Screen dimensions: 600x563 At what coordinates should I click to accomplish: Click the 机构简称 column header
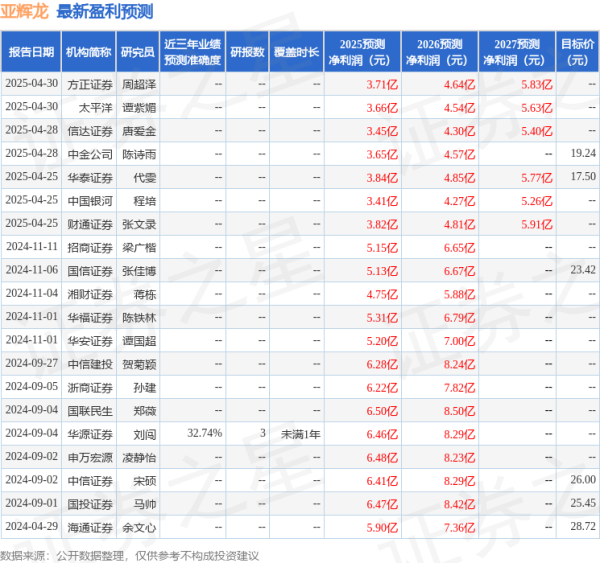click(88, 52)
